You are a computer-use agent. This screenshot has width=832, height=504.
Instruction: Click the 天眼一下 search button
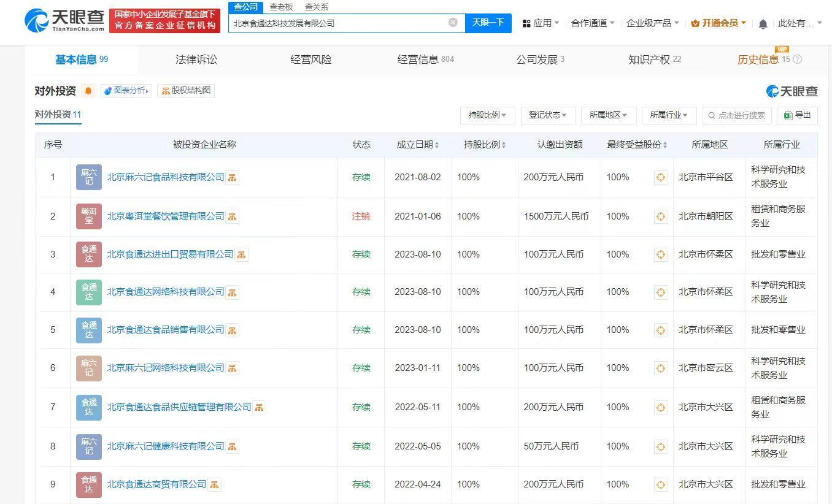(488, 23)
